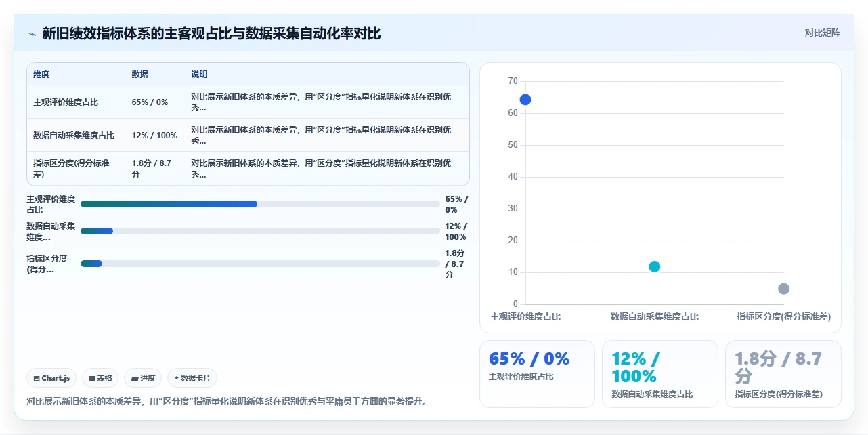Viewport: 868px width, 435px height.
Task: Click the 数据自动采集维度 progress bar
Action: pyautogui.click(x=260, y=231)
